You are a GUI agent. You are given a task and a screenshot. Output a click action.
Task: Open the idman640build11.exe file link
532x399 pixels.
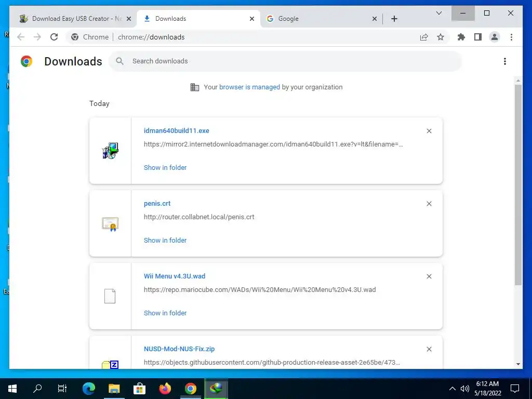point(177,130)
